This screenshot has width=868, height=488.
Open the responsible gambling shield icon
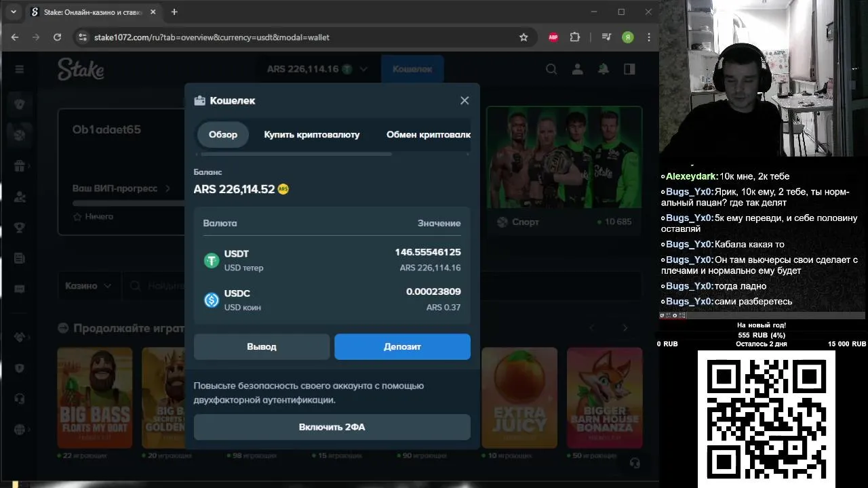pyautogui.click(x=19, y=368)
